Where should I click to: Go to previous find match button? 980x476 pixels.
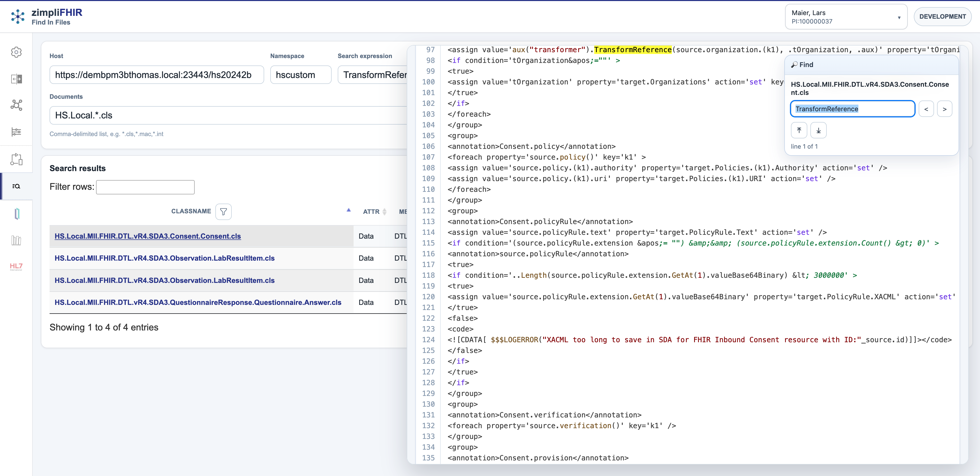926,109
